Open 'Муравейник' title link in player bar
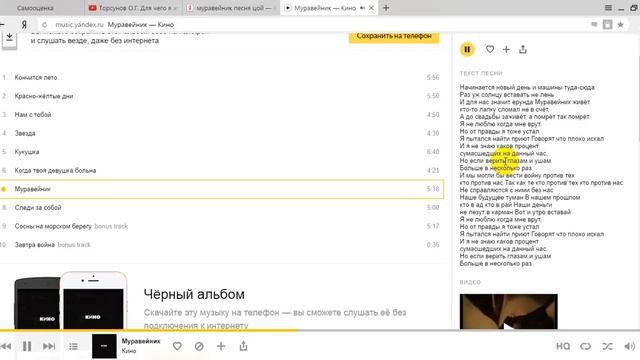640x360 pixels. (x=141, y=341)
